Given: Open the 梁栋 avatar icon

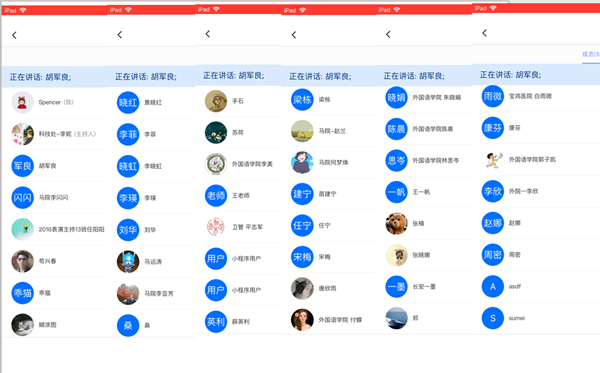Looking at the screenshot, I should 302,99.
